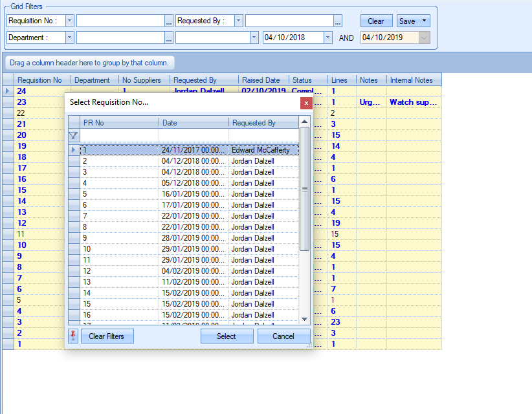The width and height of the screenshot is (532, 414).
Task: Open the Requisition No filter type dropdown
Action: point(70,21)
